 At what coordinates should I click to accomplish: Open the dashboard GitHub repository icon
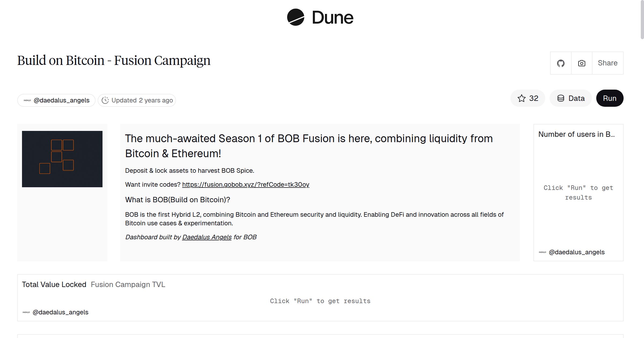561,63
